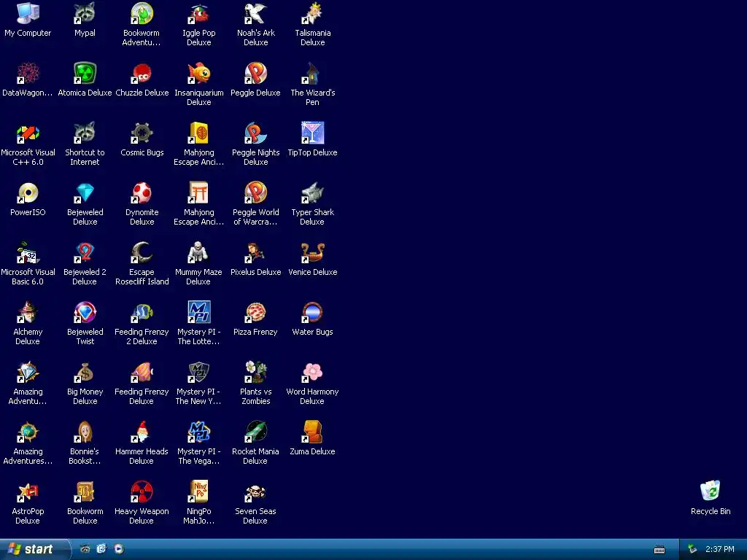Click the Water Bugs icon
The width and height of the screenshot is (747, 560).
pos(312,312)
